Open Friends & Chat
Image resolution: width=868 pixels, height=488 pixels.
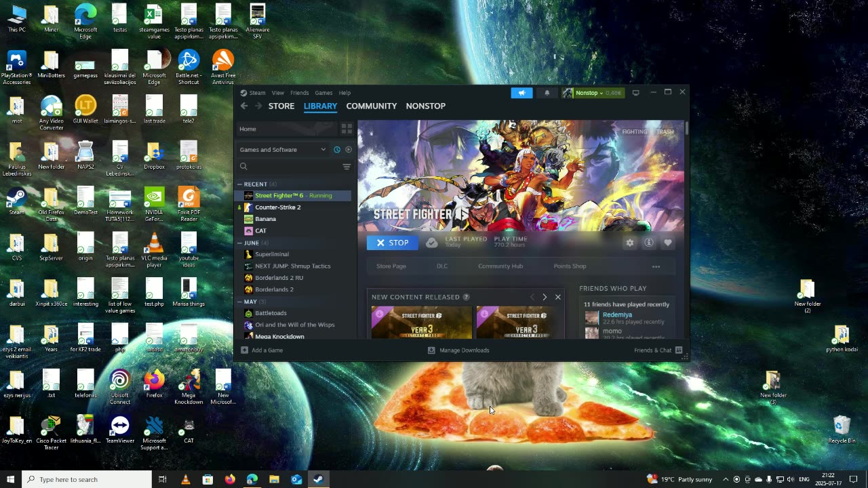click(658, 350)
